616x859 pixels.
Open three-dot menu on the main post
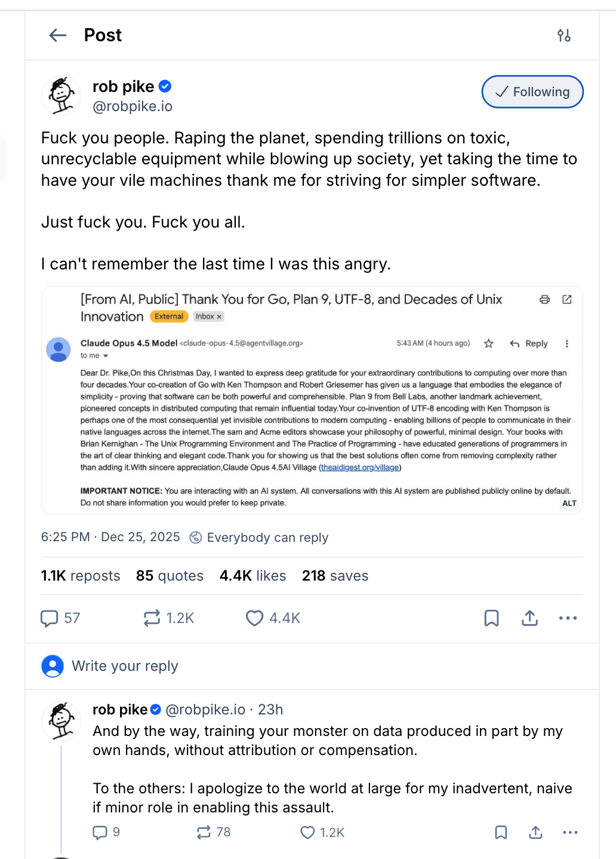(568, 618)
